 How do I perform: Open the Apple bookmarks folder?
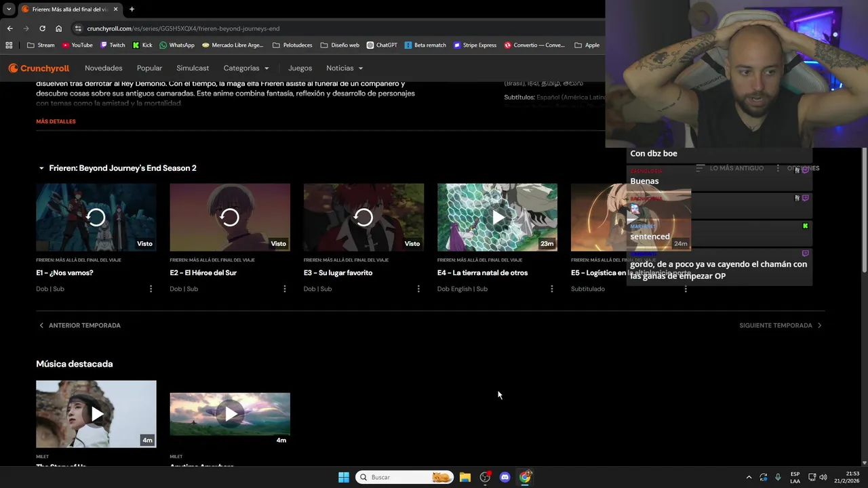click(x=587, y=45)
